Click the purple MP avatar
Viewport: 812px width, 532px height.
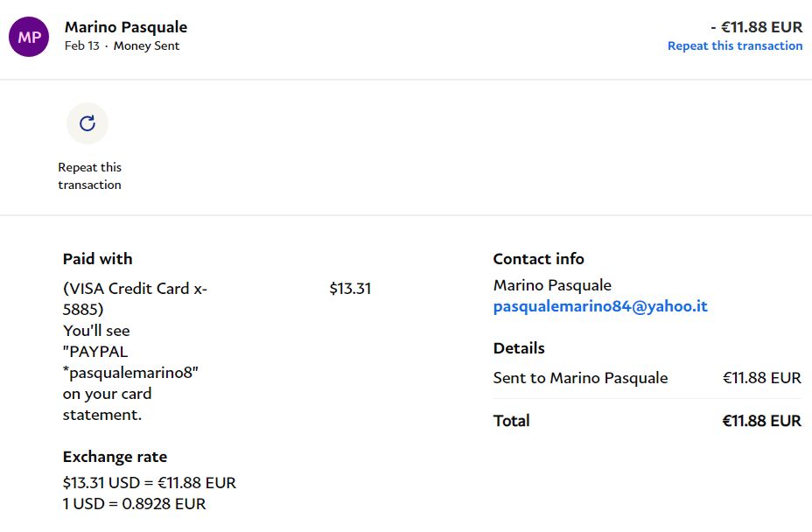pos(29,37)
